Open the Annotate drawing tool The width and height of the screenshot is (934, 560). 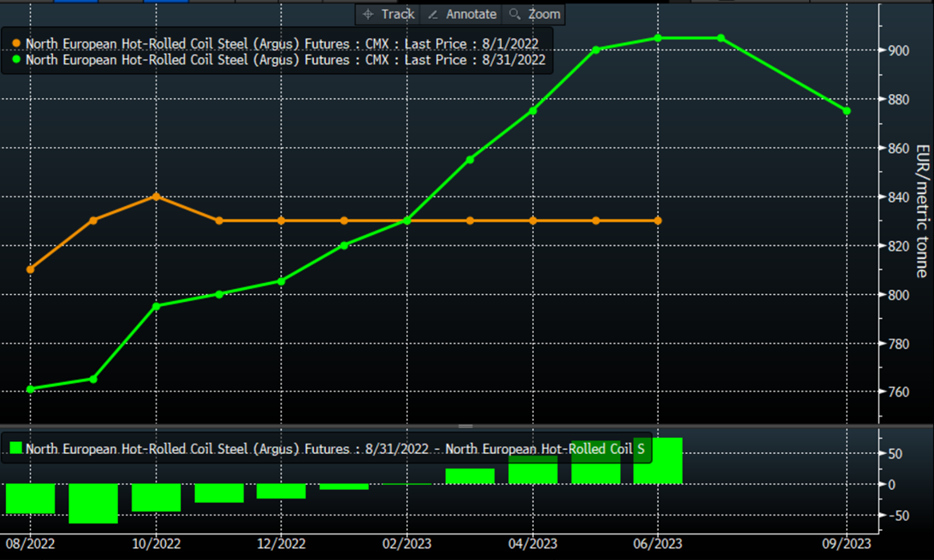[463, 15]
